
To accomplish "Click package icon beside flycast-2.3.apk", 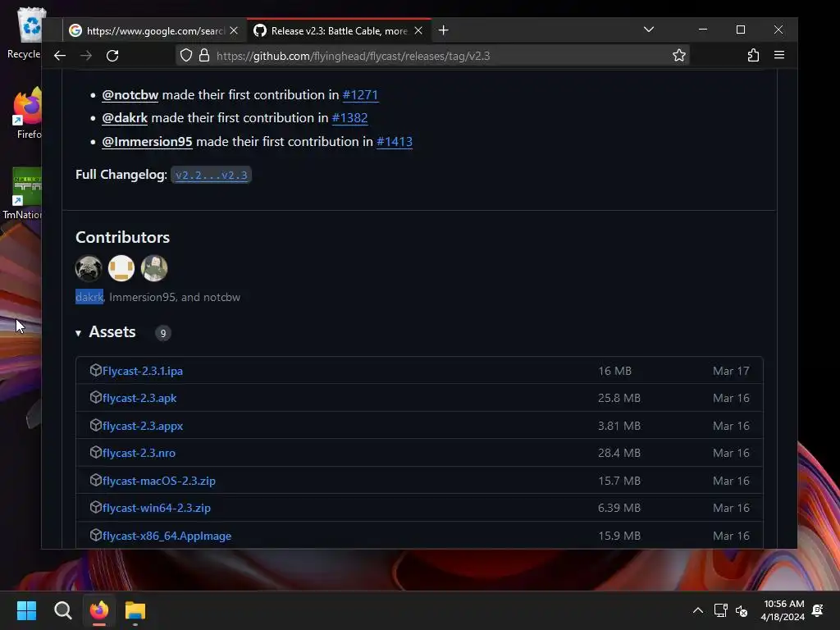I will tap(96, 398).
